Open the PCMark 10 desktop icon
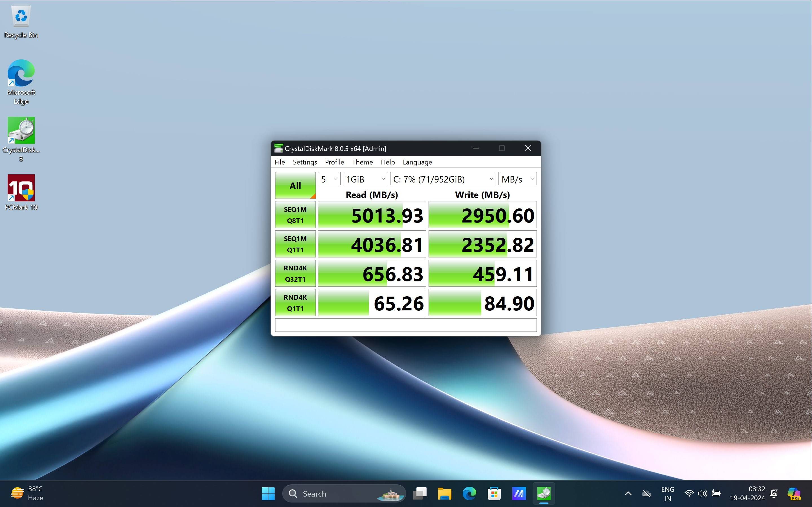812x507 pixels. tap(21, 188)
